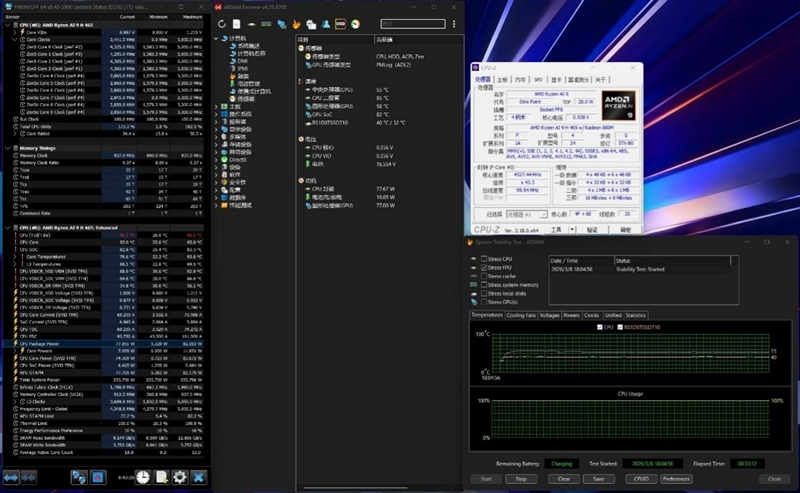Image resolution: width=800 pixels, height=493 pixels.
Task: Enable Stress GPU(s) checkbox
Action: coord(484,302)
